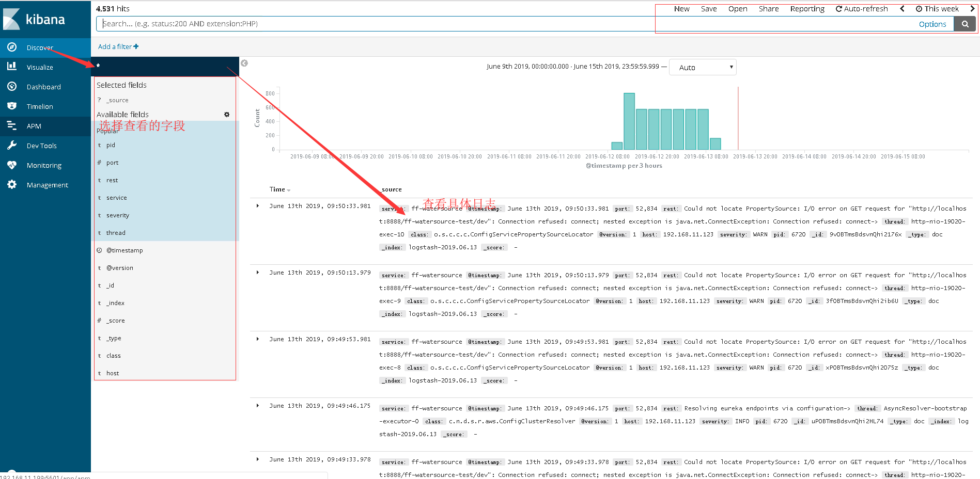Viewport: 980px width, 479px height.
Task: Go to next time range arrow
Action: pos(972,9)
